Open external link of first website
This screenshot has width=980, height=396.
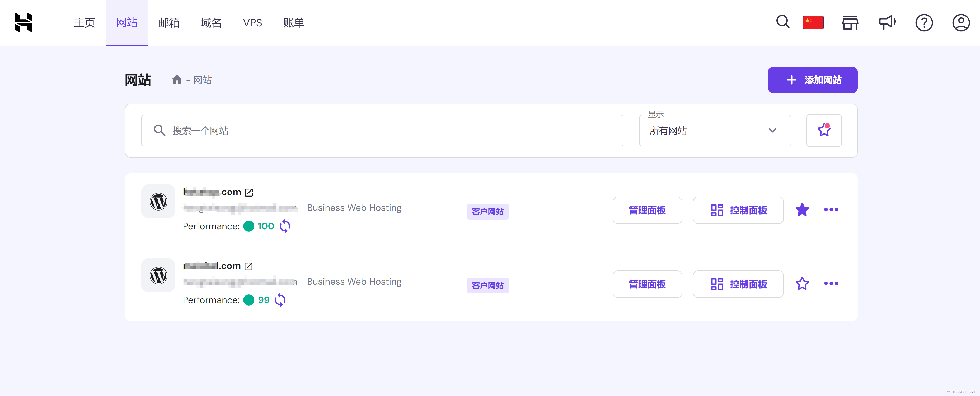(249, 192)
